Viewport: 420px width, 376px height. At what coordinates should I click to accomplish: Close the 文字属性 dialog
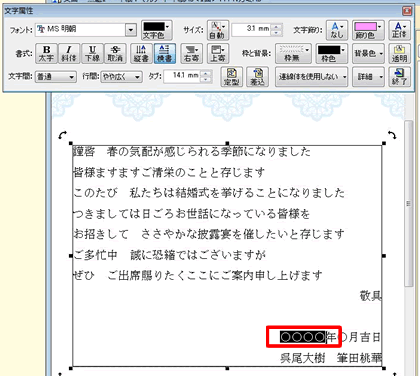click(407, 11)
